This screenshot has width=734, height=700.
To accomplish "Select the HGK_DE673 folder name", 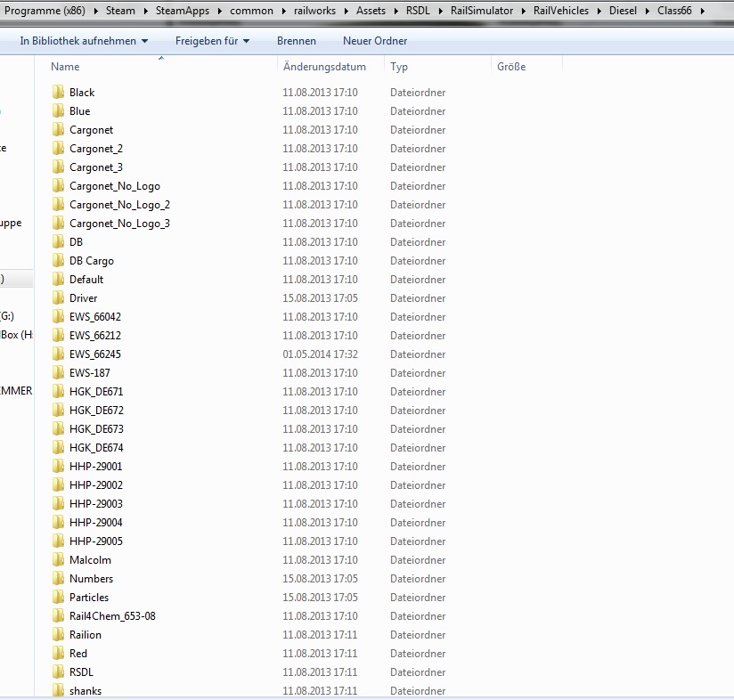I will click(x=96, y=429).
